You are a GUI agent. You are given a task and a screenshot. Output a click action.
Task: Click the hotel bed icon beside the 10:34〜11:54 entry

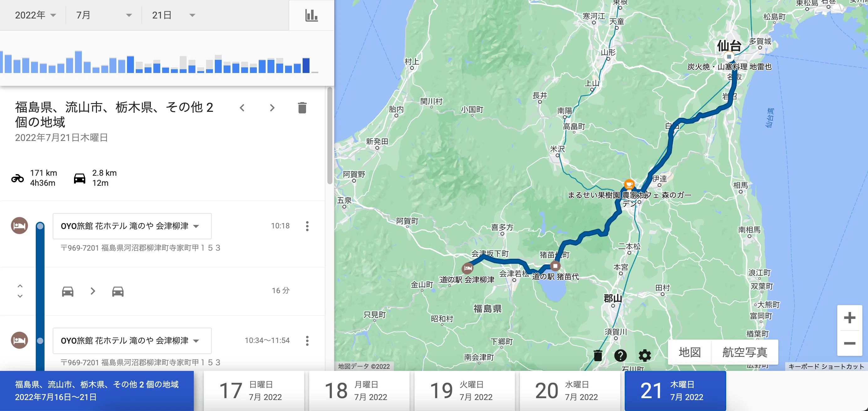[19, 340]
